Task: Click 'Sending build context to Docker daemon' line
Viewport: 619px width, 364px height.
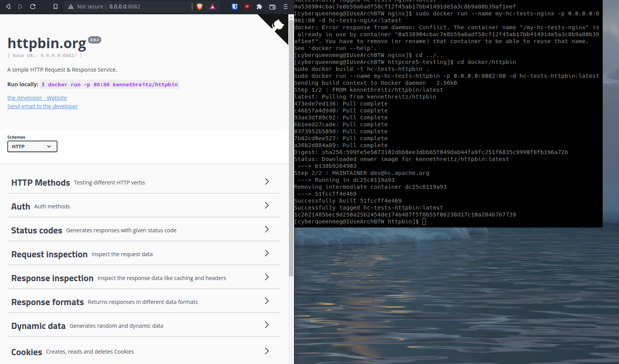Action: tap(375, 83)
